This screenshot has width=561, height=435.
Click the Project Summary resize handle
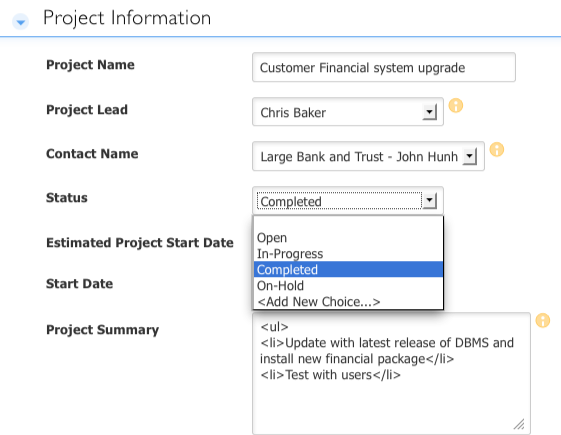pyautogui.click(x=519, y=424)
